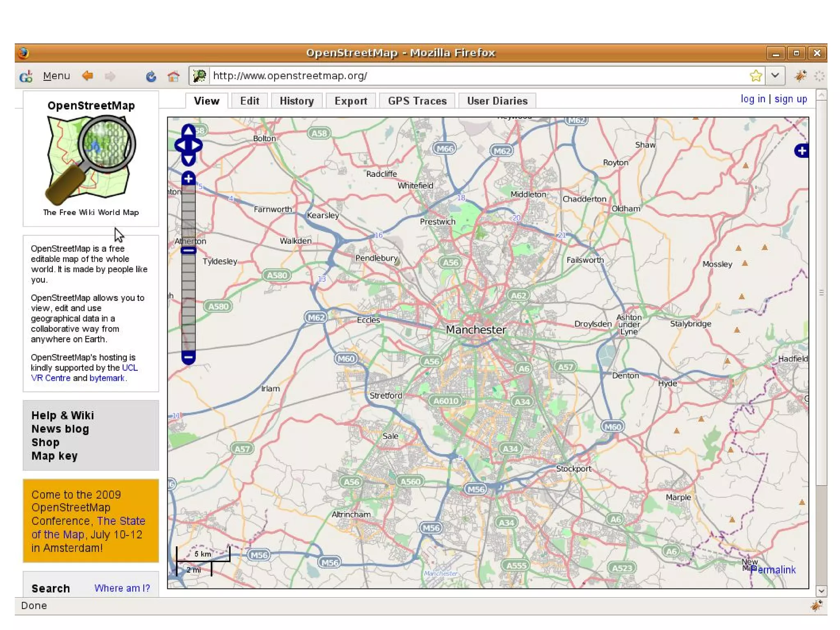This screenshot has height=630, width=840.
Task: Open the browser Menu button
Action: pos(56,76)
